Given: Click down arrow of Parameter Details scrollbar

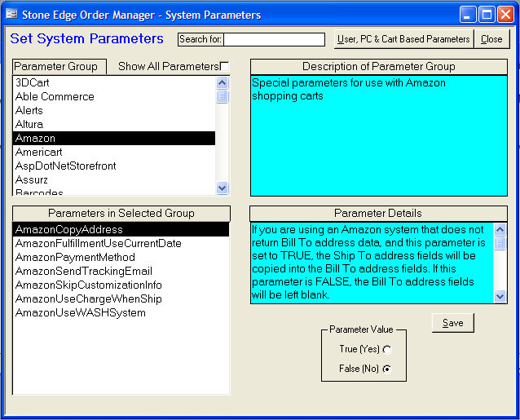Looking at the screenshot, I should 500,296.
